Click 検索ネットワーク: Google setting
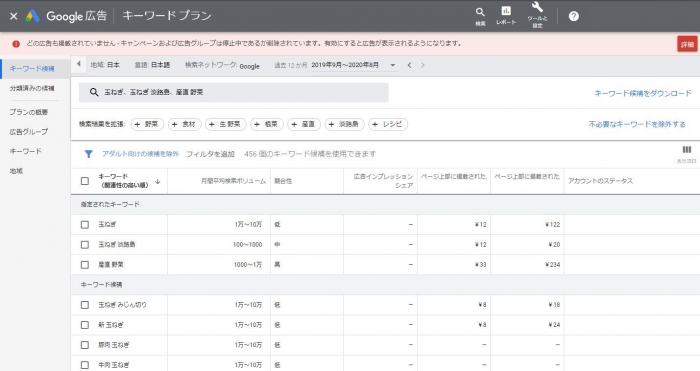Screen dimensions: 700x371 point(222,65)
